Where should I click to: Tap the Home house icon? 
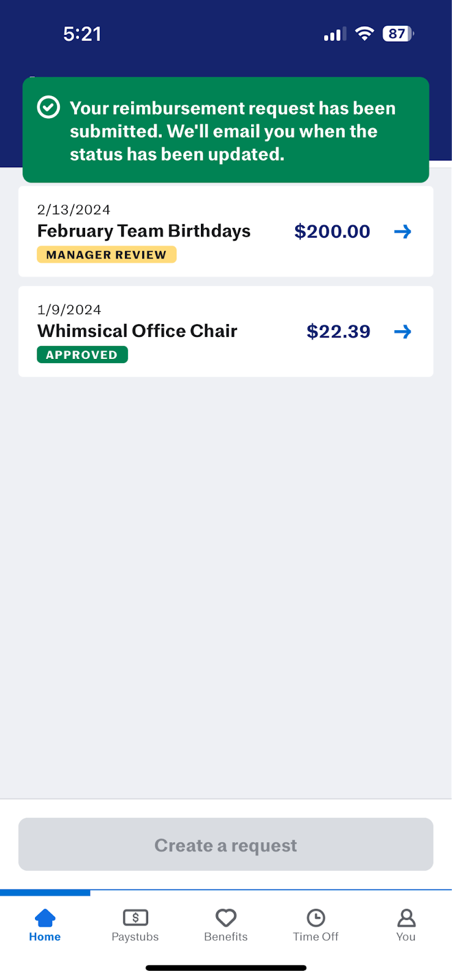(45, 918)
